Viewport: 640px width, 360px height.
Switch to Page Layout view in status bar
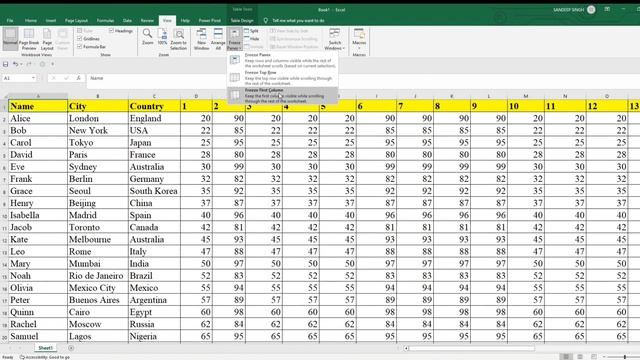click(580, 357)
